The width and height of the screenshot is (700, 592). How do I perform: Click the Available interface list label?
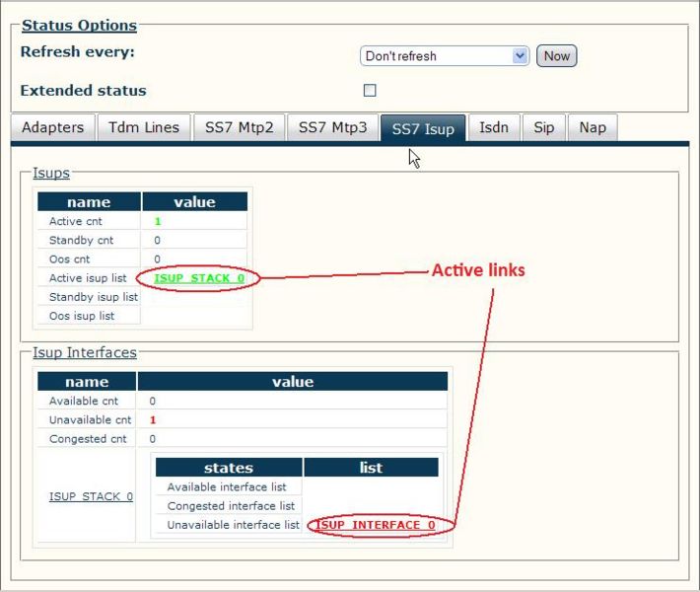click(227, 487)
